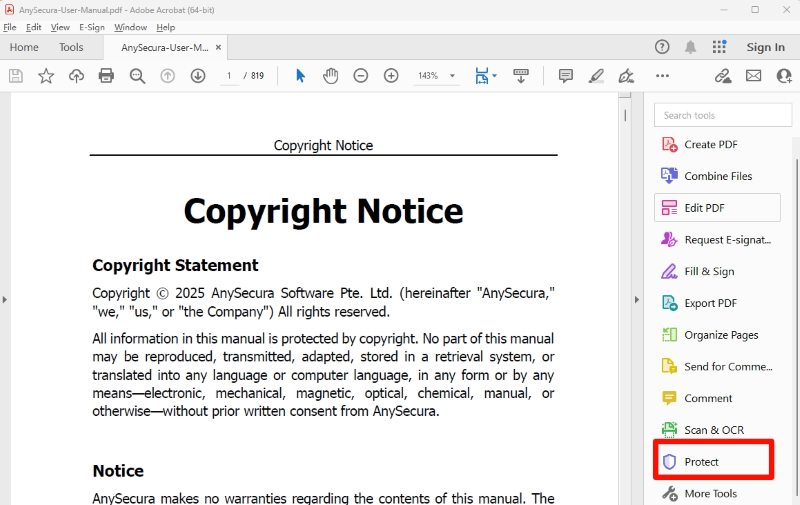Open the Protect tool

(x=714, y=462)
